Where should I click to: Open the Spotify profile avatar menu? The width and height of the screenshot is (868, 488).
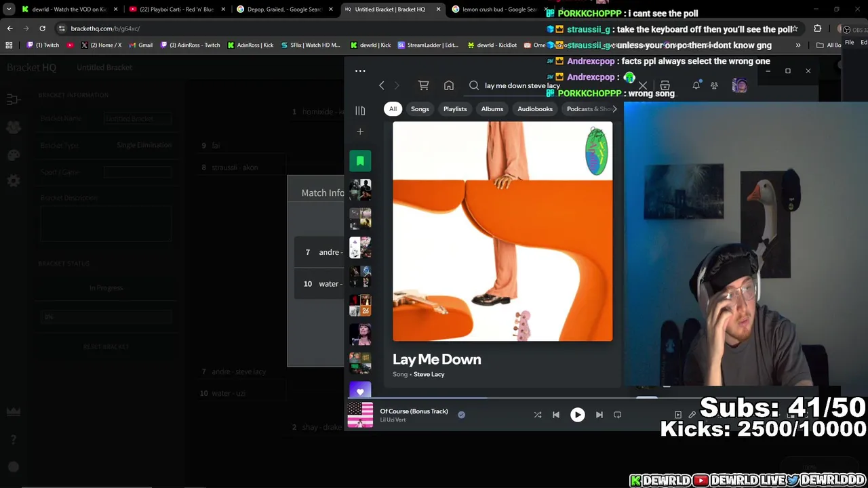739,85
